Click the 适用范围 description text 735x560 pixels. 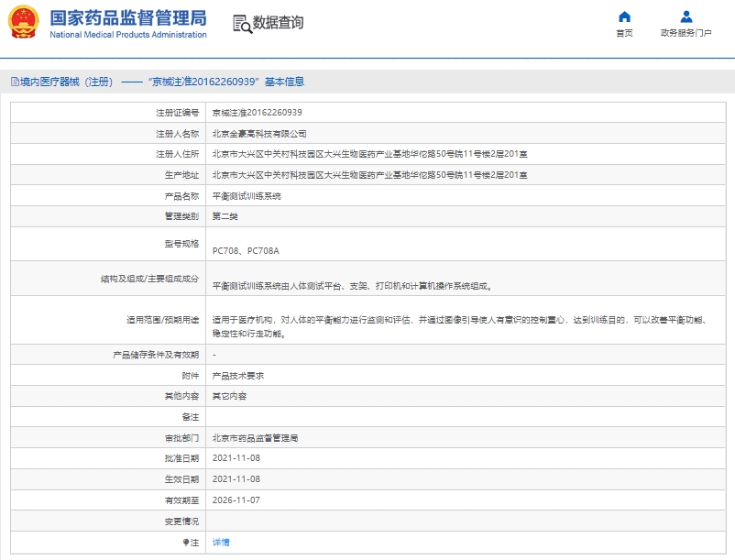459,326
